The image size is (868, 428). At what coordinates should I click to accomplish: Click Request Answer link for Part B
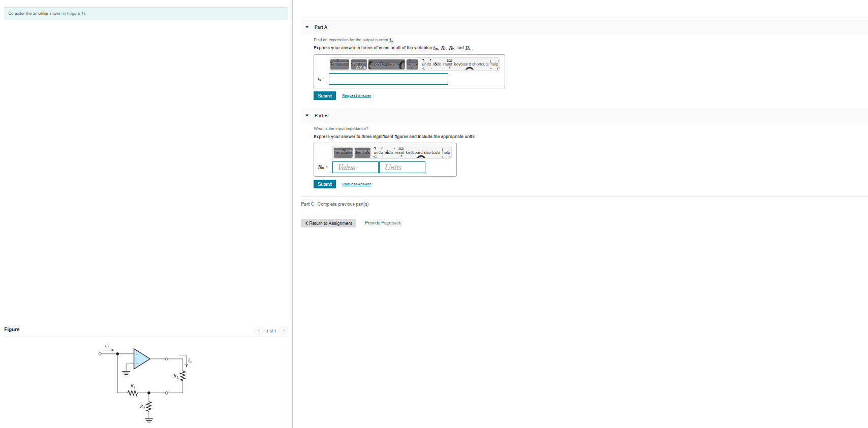pyautogui.click(x=357, y=184)
